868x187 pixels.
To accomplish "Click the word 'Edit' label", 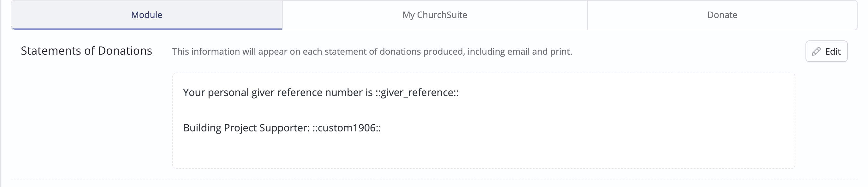I will (x=833, y=51).
